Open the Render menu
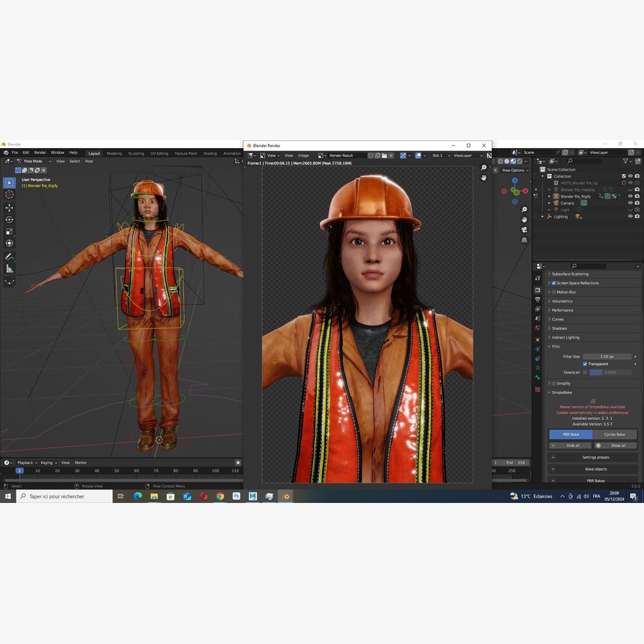 pos(40,153)
